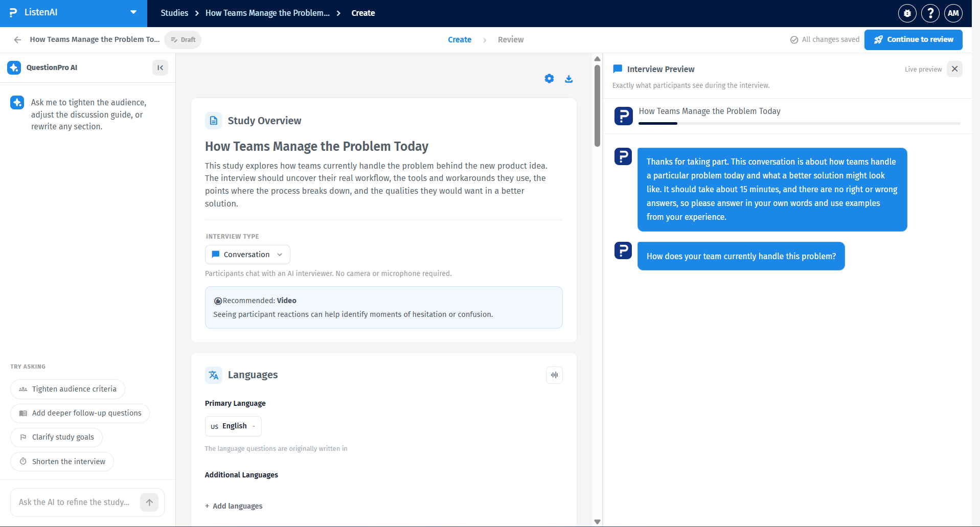Viewport: 980px width, 527px height.
Task: Click the preview question about team handling
Action: click(741, 256)
